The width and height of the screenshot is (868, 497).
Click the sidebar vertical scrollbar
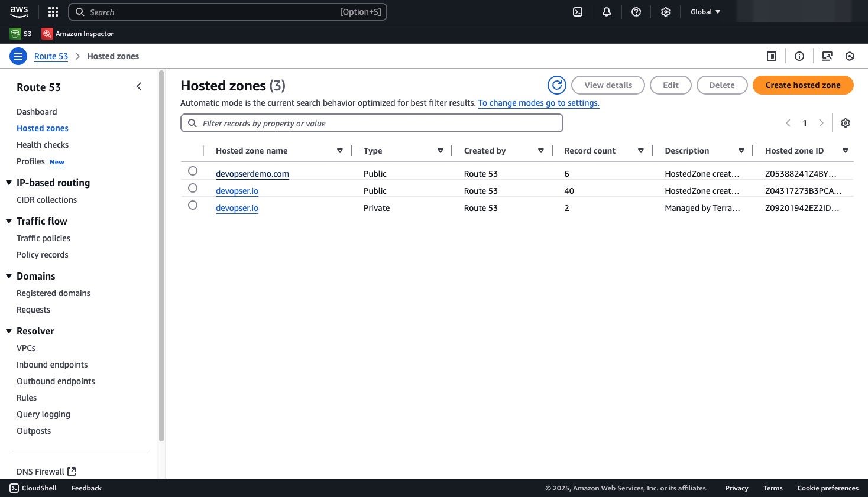tap(161, 255)
